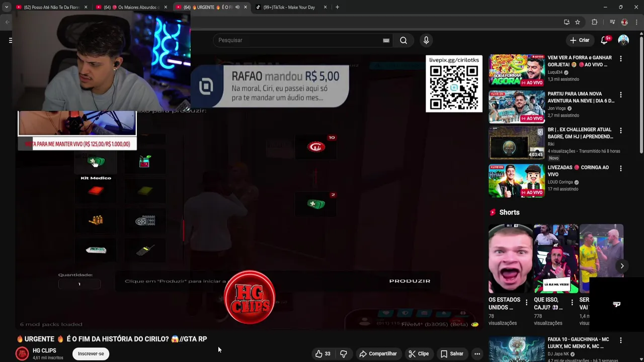Dislike the video
The height and width of the screenshot is (362, 644).
(x=344, y=353)
